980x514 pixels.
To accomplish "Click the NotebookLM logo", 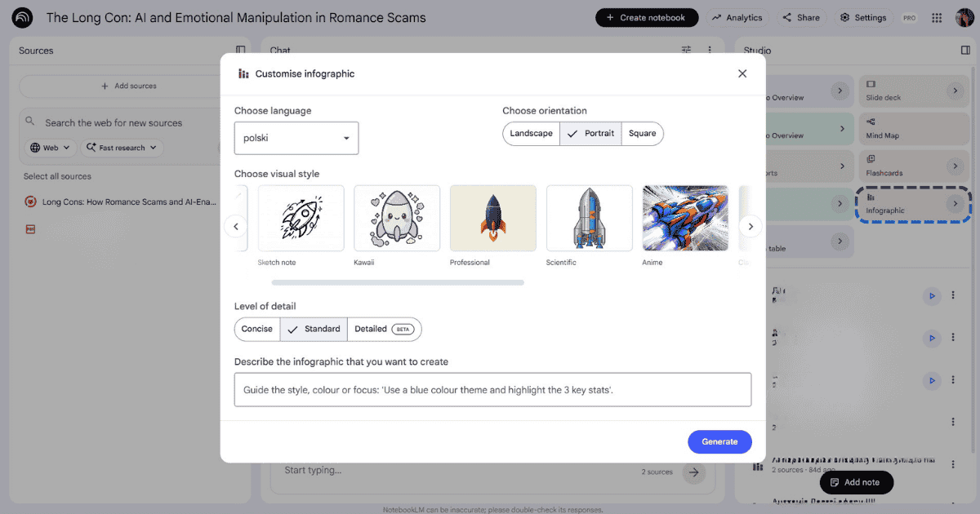I will (x=22, y=17).
